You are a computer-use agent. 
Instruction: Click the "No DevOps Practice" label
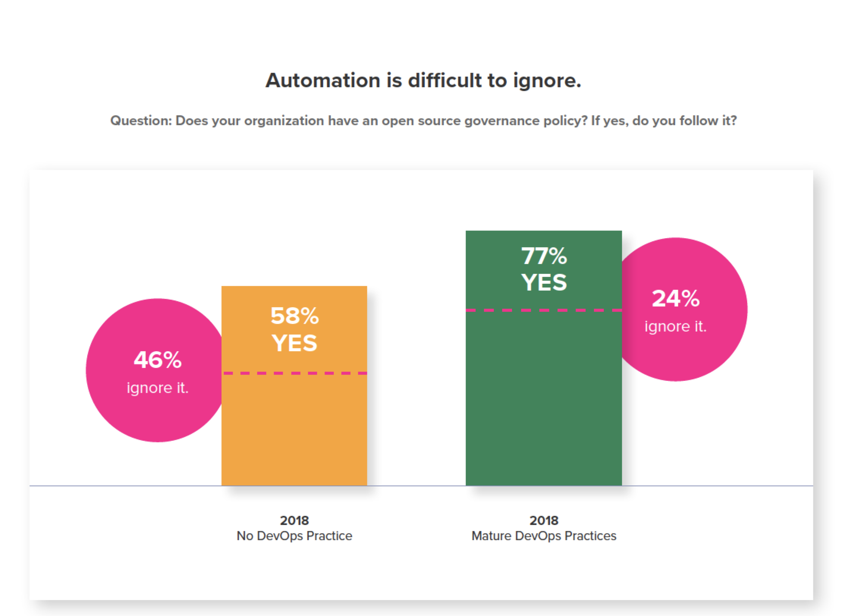click(x=294, y=536)
